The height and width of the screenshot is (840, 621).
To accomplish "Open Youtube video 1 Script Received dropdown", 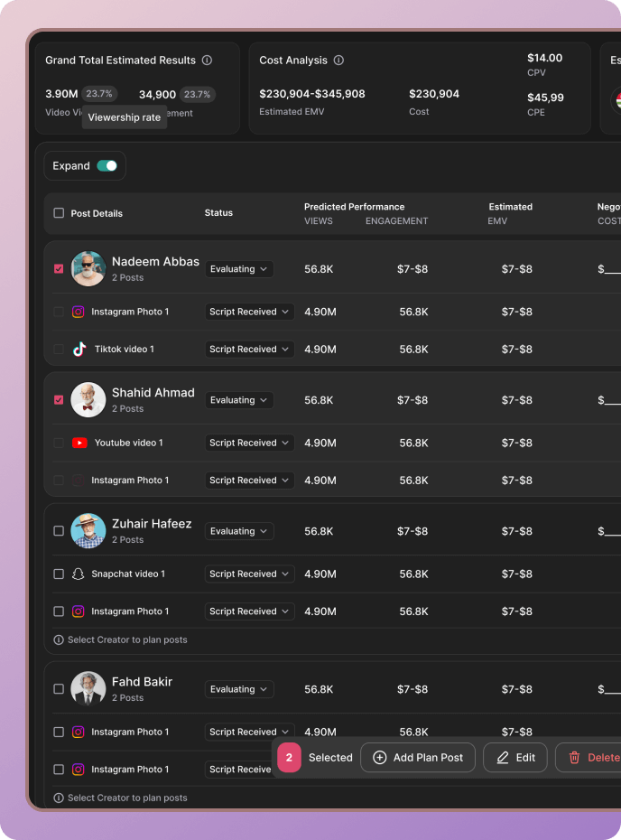I will (x=249, y=443).
